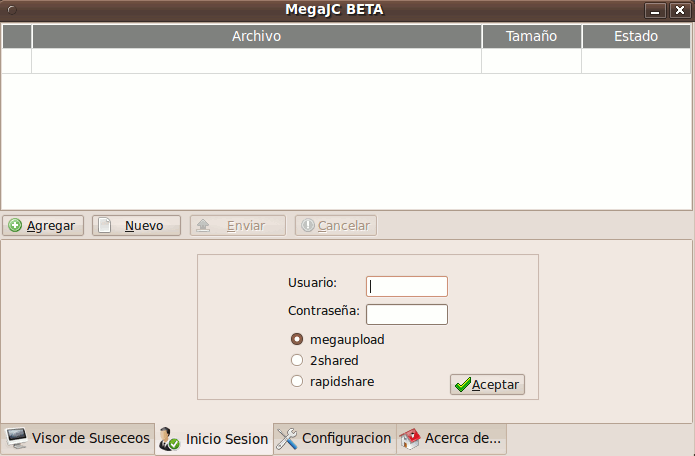The width and height of the screenshot is (695, 456).
Task: Sort by the Archivo column header
Action: [257, 36]
